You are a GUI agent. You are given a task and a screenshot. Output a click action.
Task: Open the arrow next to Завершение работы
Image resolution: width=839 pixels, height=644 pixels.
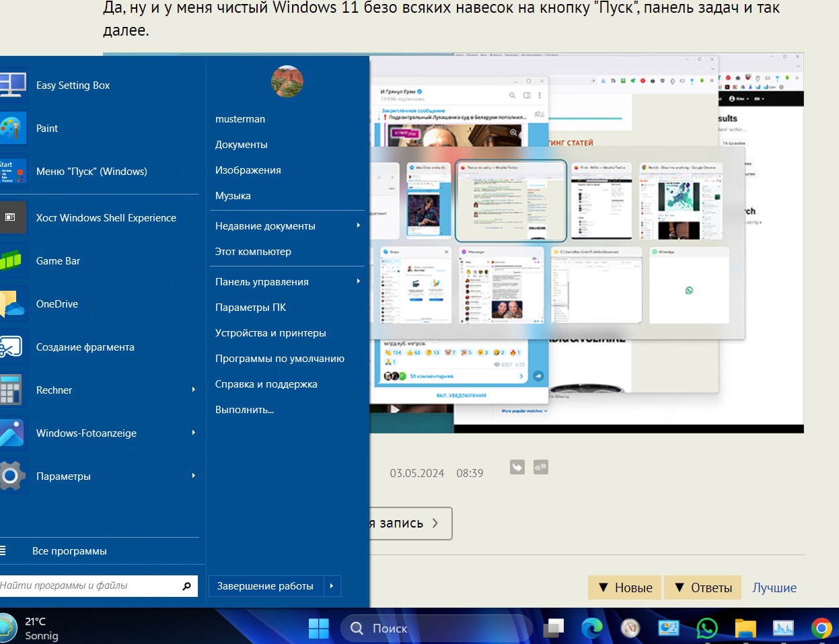click(x=332, y=586)
